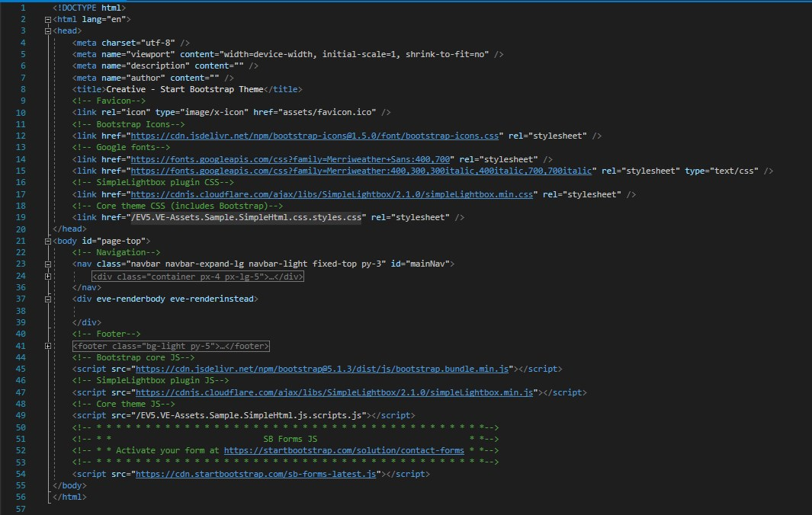Open the bootstrap-icons.css CDN link
The image size is (812, 515).
tap(314, 136)
